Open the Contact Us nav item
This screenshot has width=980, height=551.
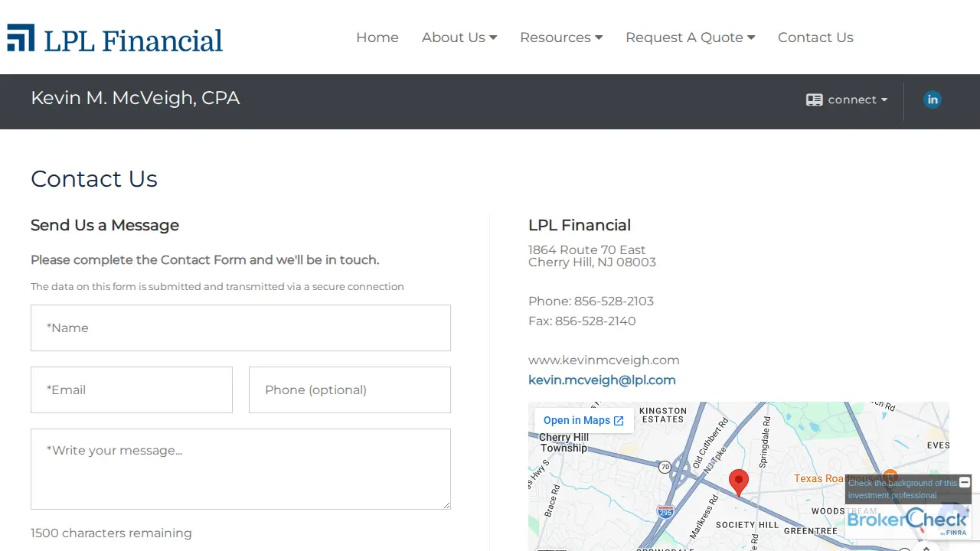coord(815,37)
